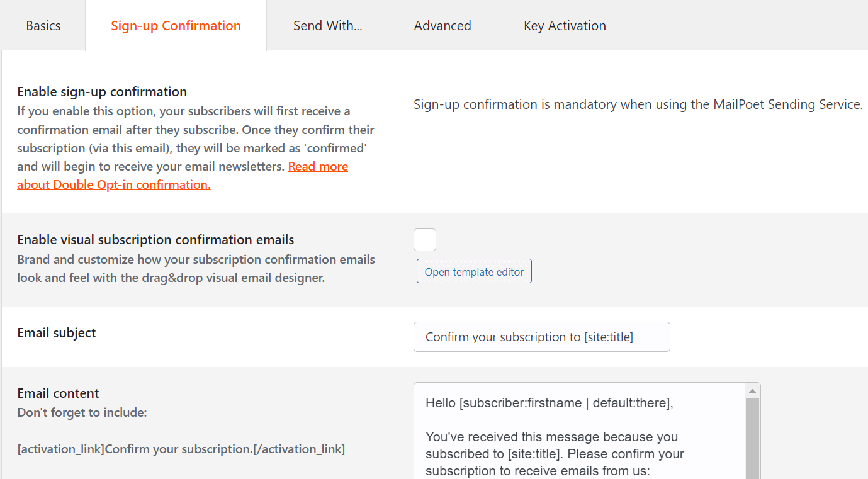Click the Enable sign-up confirmation heading
This screenshot has height=479, width=868.
pos(101,91)
